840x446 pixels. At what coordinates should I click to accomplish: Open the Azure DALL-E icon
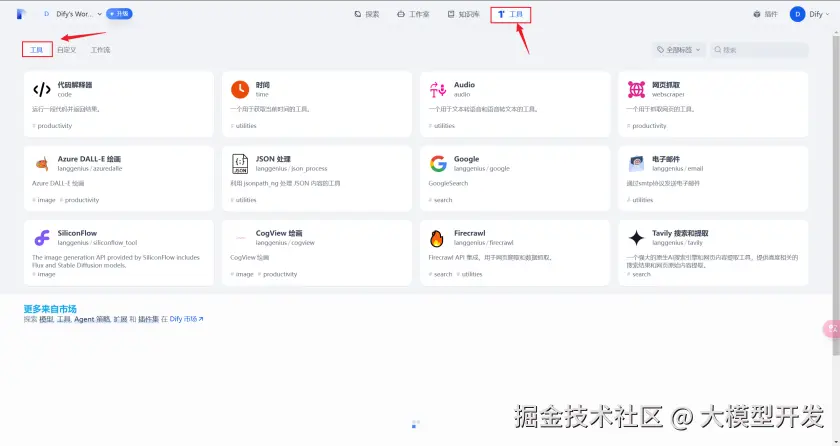pyautogui.click(x=42, y=164)
